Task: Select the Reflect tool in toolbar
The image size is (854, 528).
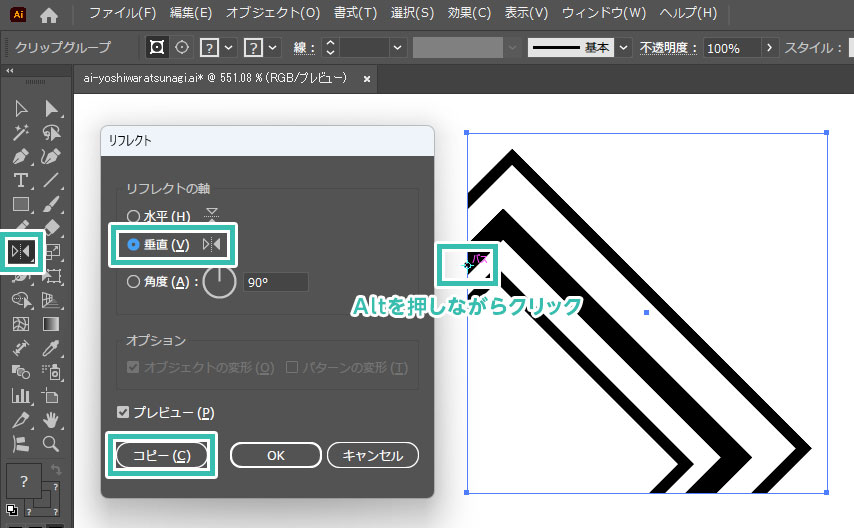Action: point(21,251)
